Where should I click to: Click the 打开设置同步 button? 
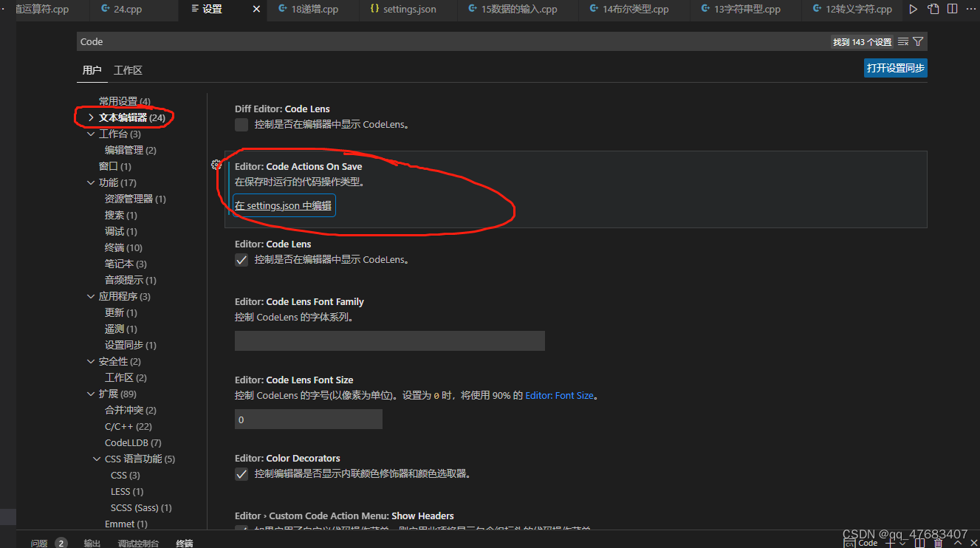coord(895,68)
